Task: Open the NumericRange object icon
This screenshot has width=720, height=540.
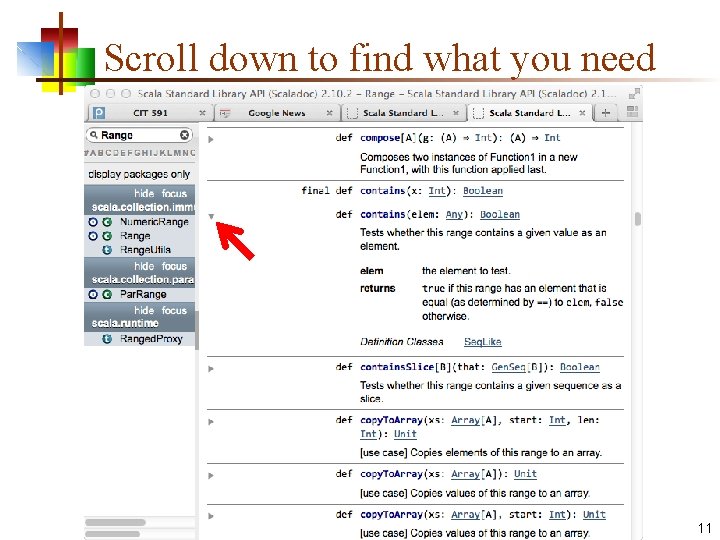Action: (93, 222)
